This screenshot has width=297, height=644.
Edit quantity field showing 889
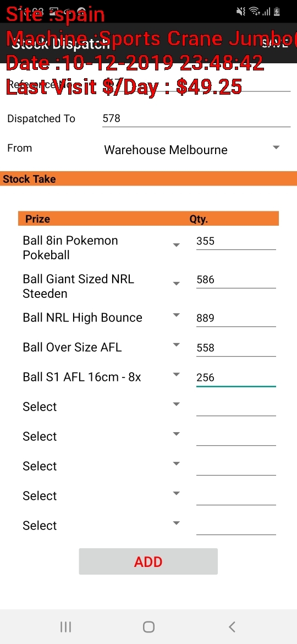[236, 318]
